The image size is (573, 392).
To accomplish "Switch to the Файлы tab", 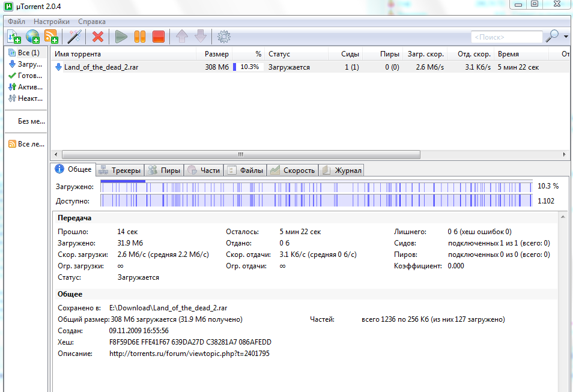I will click(x=245, y=170).
